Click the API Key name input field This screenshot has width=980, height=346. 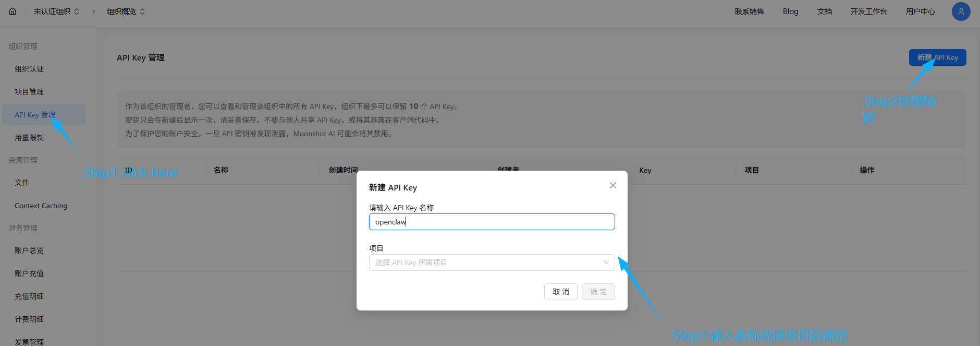[492, 222]
